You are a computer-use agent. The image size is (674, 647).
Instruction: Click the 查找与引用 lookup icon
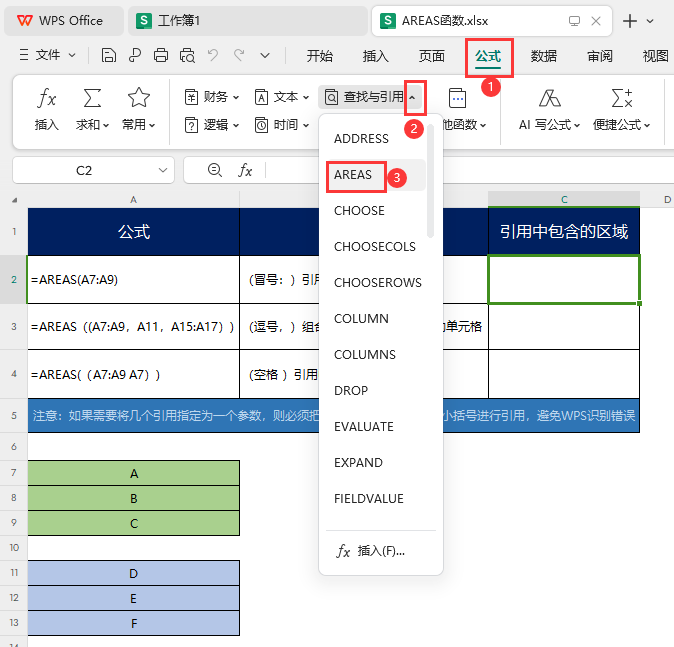pyautogui.click(x=331, y=97)
